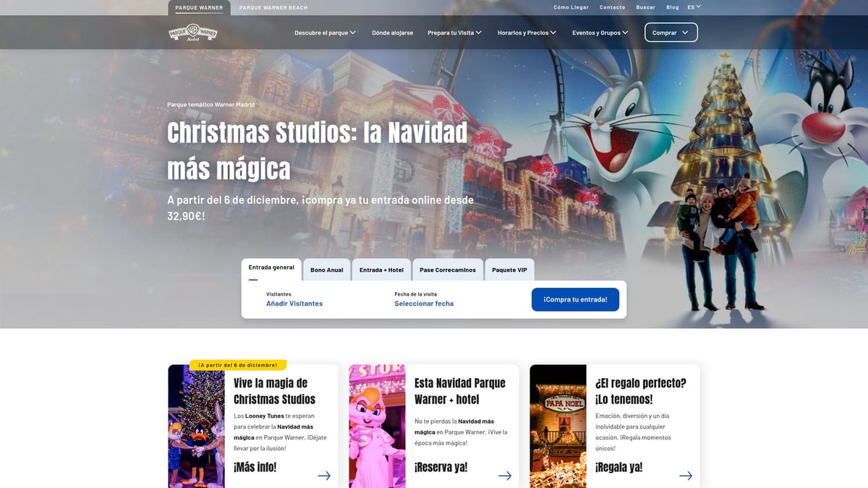The image size is (868, 488).
Task: Click arrow icon on Parque Warner + hotel card
Action: (505, 475)
